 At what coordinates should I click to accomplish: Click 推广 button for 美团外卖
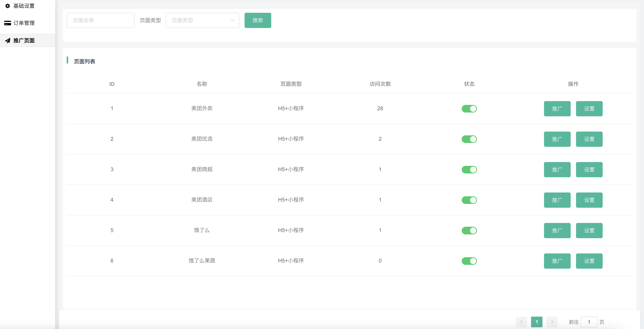point(557,109)
